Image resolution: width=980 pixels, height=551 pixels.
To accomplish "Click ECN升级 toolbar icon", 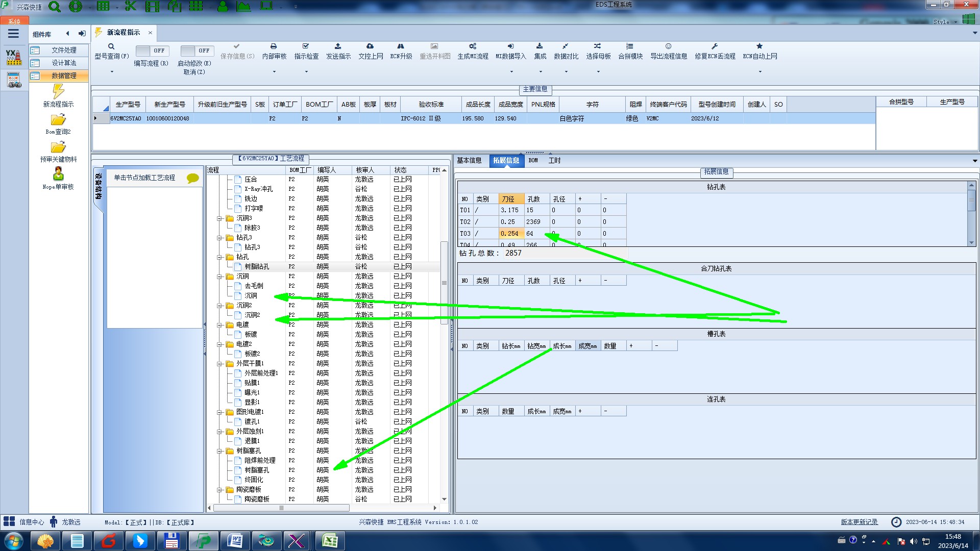I will [401, 46].
